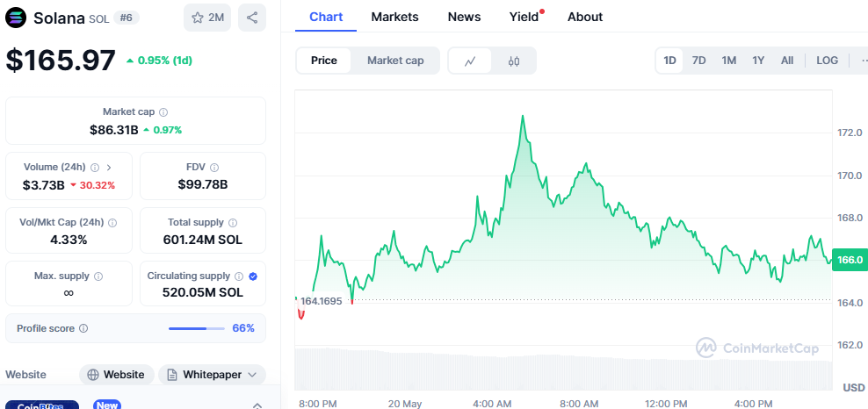868x409 pixels.
Task: Open the Yield tab
Action: pos(524,17)
